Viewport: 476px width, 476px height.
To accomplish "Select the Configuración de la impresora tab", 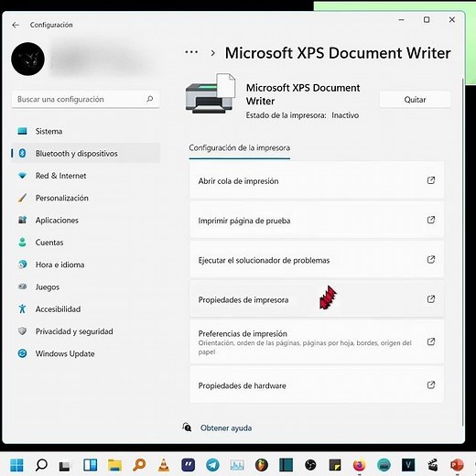I will pyautogui.click(x=240, y=148).
